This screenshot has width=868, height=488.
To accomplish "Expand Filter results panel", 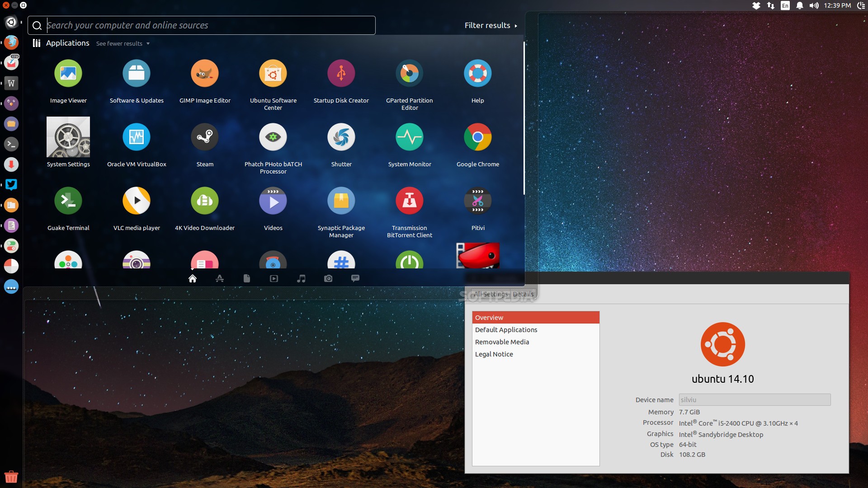I will point(491,25).
